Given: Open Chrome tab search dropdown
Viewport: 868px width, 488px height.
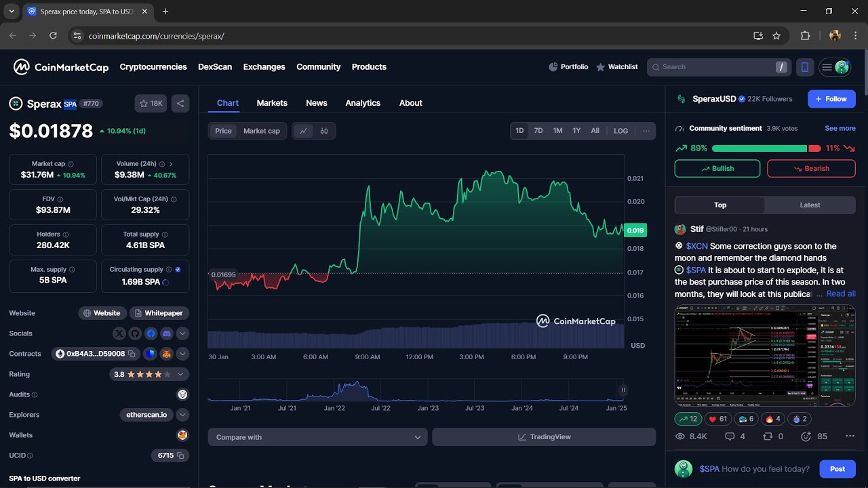Looking at the screenshot, I should pos(12,12).
